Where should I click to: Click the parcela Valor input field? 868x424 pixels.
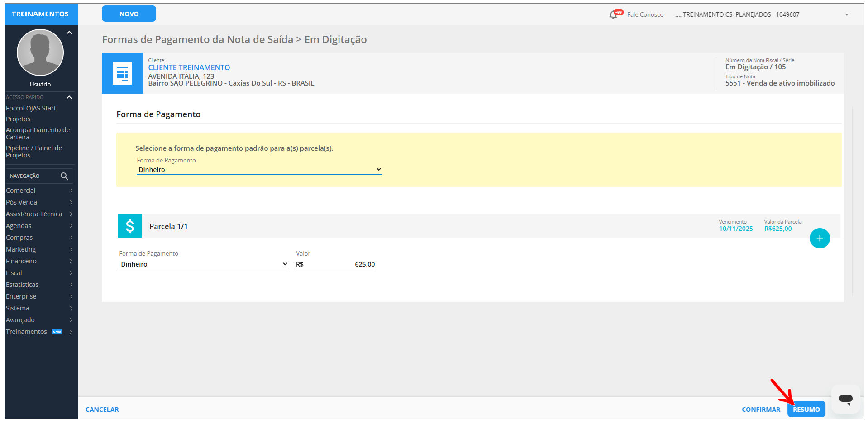tap(339, 264)
